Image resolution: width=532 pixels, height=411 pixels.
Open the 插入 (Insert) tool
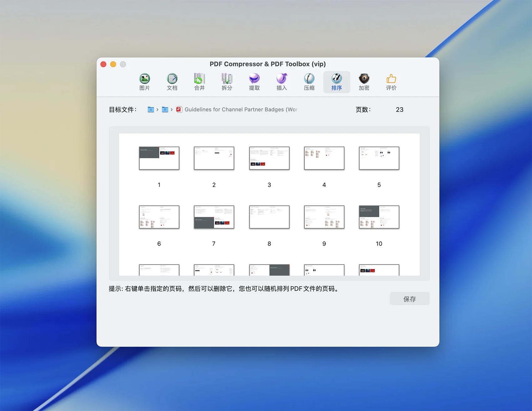click(x=282, y=81)
